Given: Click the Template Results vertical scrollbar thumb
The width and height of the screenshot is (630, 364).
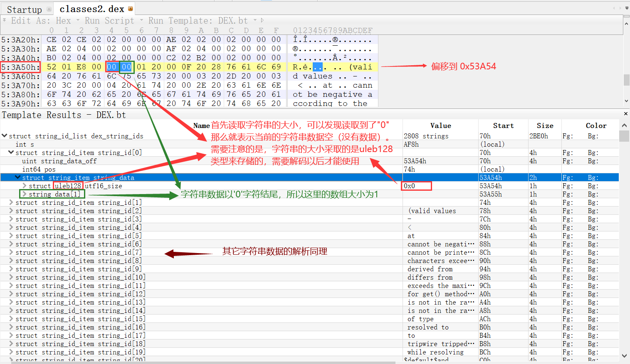Looking at the screenshot, I should (x=624, y=136).
